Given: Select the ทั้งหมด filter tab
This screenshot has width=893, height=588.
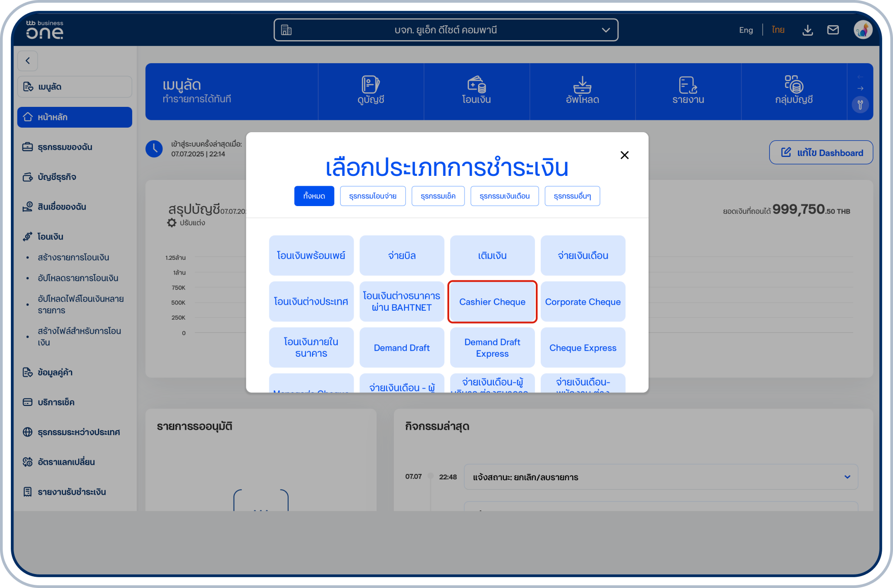Looking at the screenshot, I should point(314,196).
